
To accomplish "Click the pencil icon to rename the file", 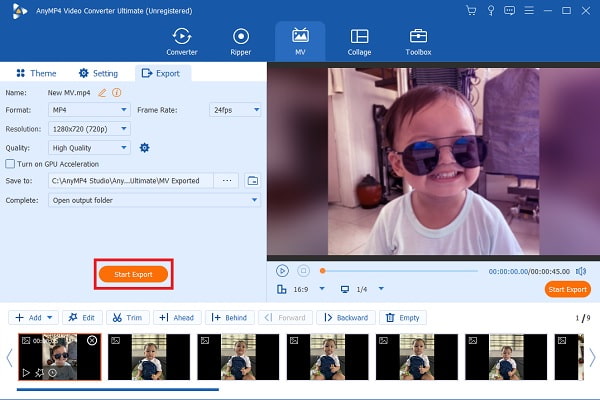I will click(102, 92).
